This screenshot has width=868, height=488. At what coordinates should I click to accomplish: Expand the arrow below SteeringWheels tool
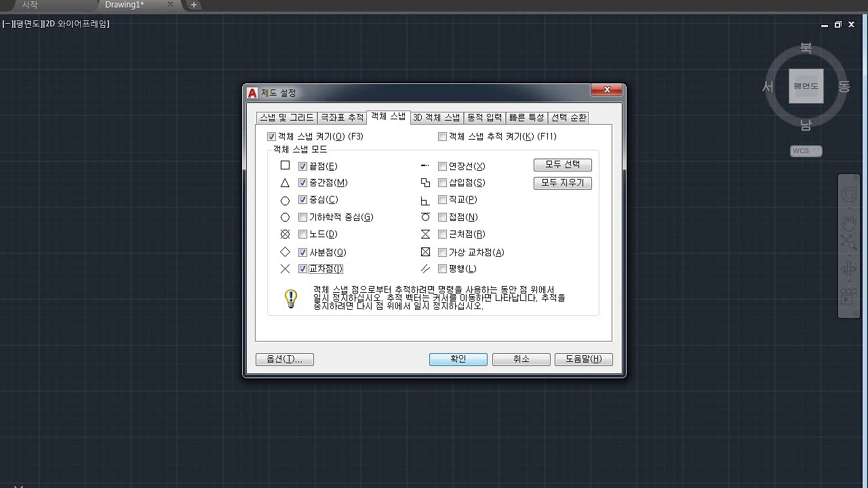(849, 208)
